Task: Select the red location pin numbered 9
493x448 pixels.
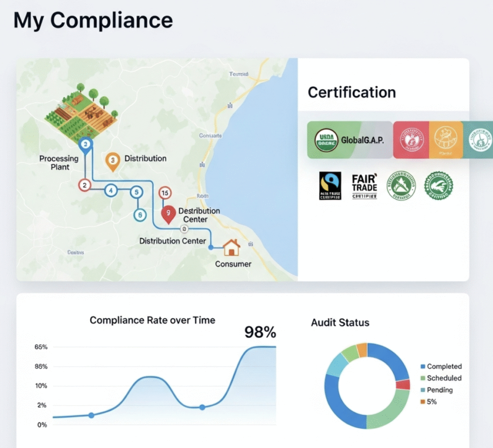Action: 168,213
